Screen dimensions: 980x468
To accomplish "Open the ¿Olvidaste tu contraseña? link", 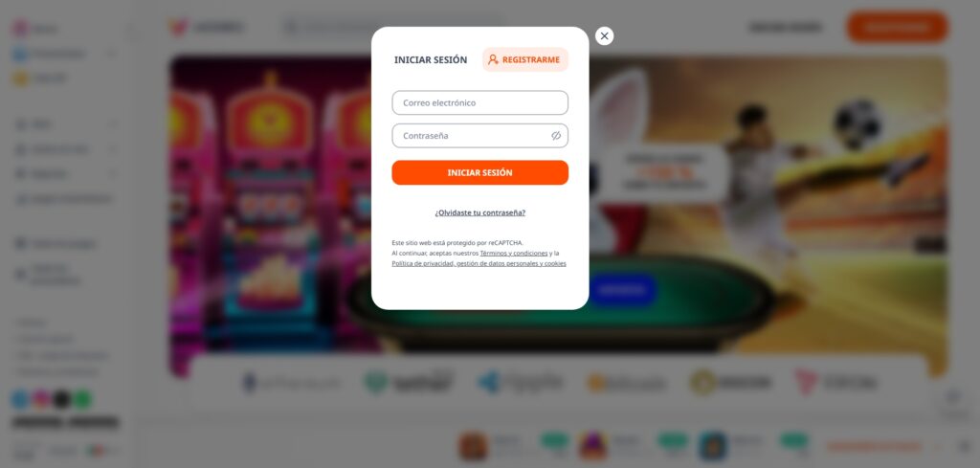I will tap(480, 212).
